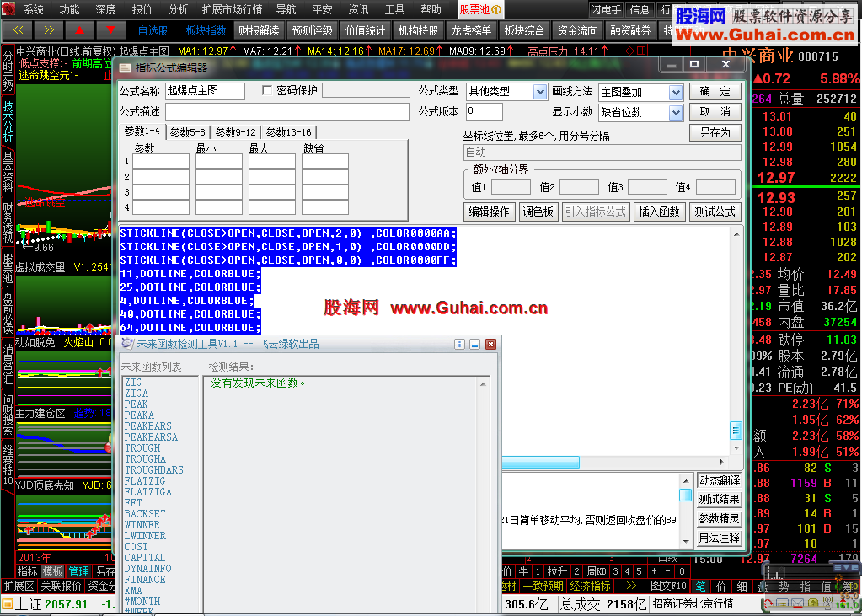
Task: Click the red up triangle button
Action: pos(80,30)
